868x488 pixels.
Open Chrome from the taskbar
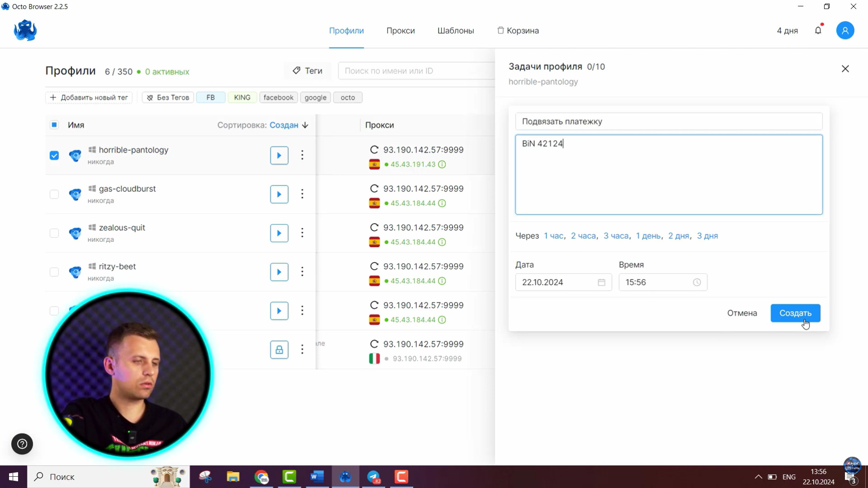261,477
